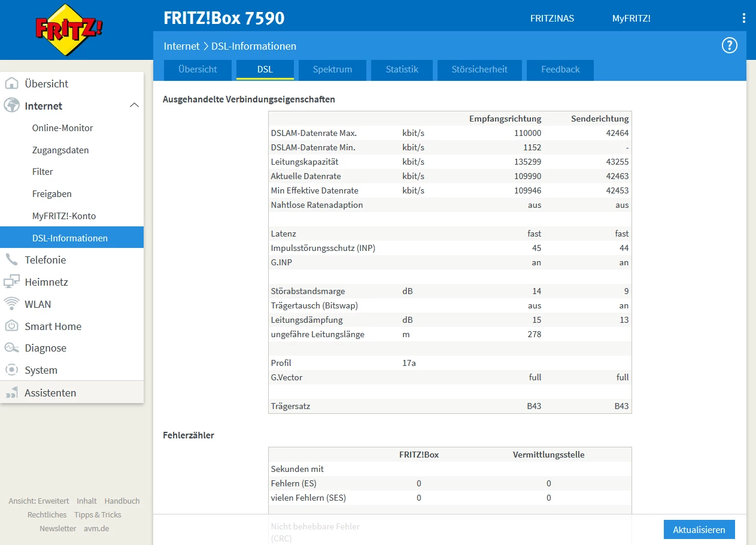Click the FRITZ! logo
756x545 pixels.
click(69, 29)
